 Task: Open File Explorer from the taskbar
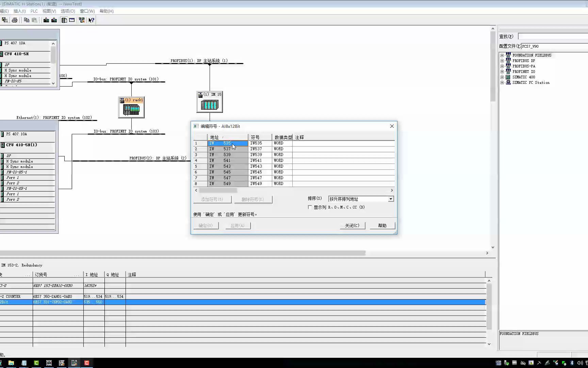point(11,363)
